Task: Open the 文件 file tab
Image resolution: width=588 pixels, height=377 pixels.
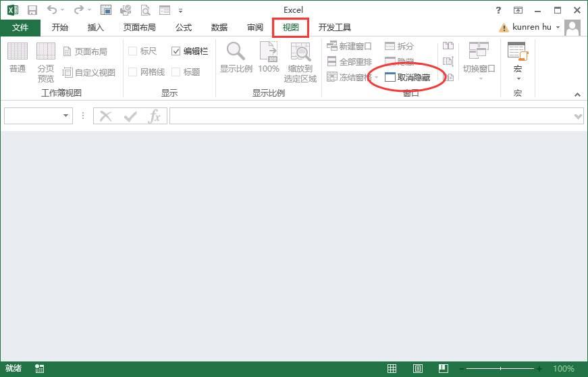Action: click(20, 28)
